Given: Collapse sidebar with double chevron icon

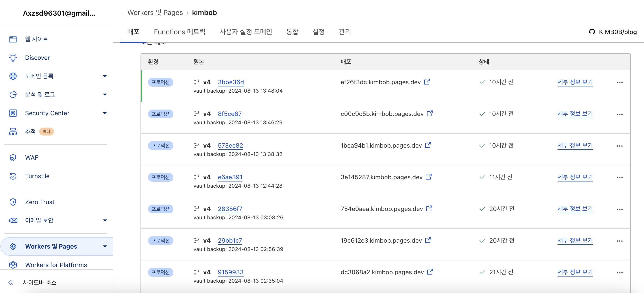Looking at the screenshot, I should pyautogui.click(x=11, y=282).
